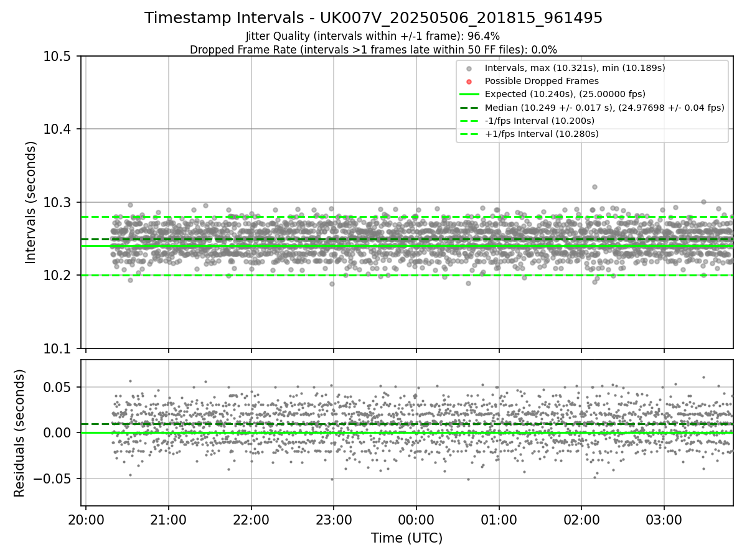747x560 pixels.
Task: Click the solid green line sample for Expected
Action: [x=469, y=95]
